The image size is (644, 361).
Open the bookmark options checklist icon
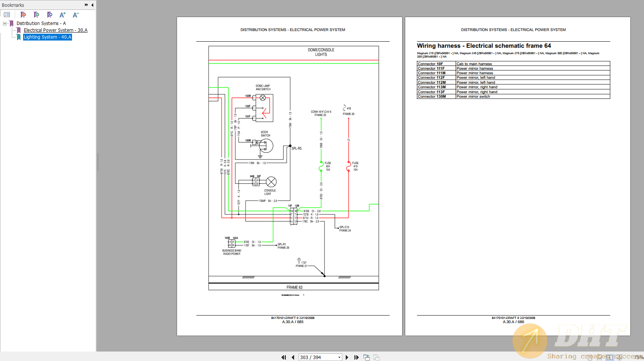pos(7,14)
